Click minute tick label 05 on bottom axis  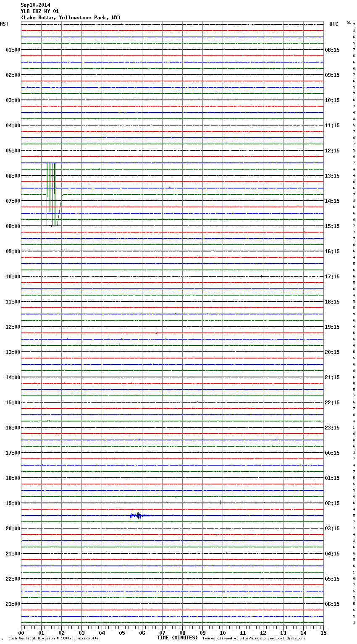point(122,633)
